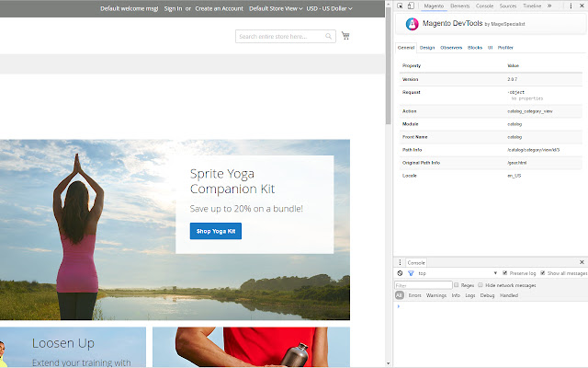This screenshot has height=368, width=588.
Task: Select the Blocks tab
Action: click(475, 48)
